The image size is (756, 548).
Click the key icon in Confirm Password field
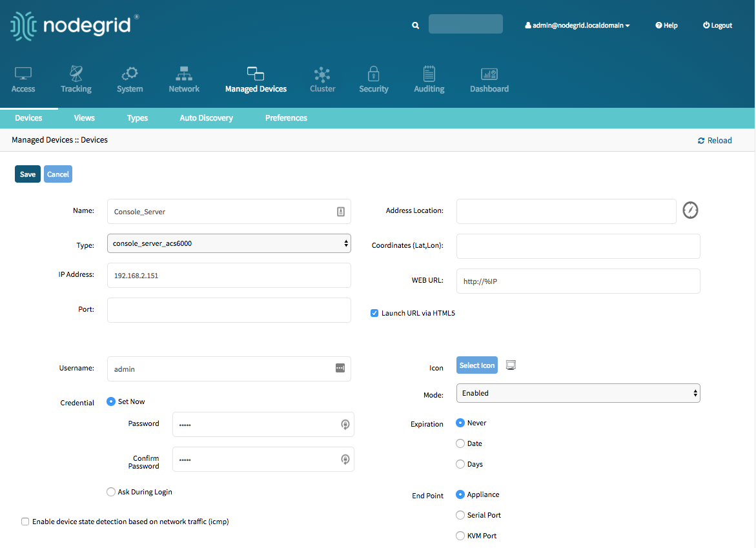coord(345,460)
